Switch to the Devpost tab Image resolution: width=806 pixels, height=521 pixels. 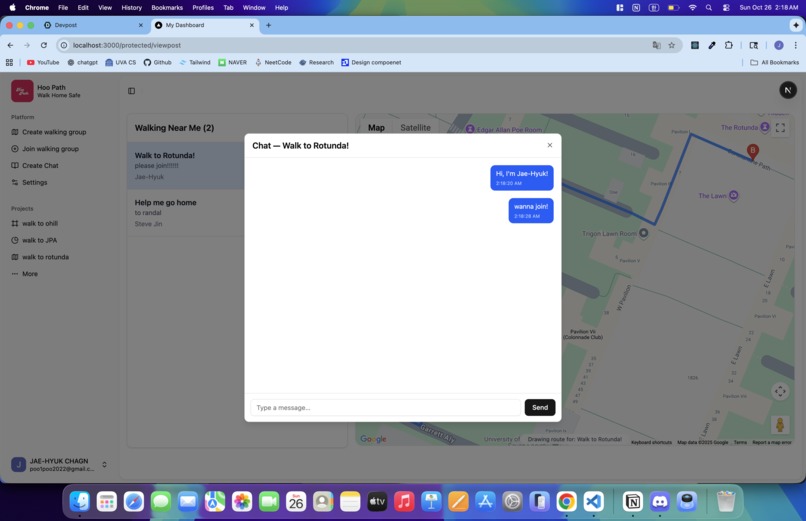(93, 25)
